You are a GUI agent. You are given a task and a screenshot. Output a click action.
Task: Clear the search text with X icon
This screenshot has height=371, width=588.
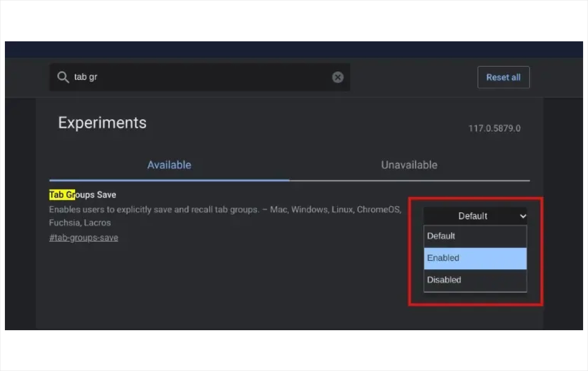[338, 77]
